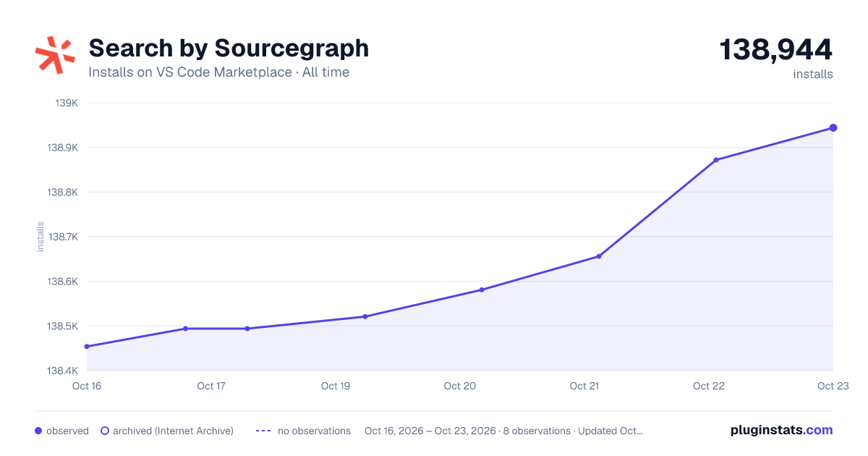Screen dimensions: 868x456
Task: Click the archived (Internet Archive) legend label
Action: [173, 431]
